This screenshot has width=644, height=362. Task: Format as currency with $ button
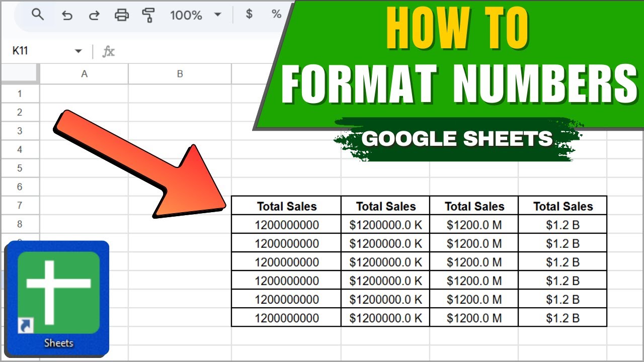point(249,14)
